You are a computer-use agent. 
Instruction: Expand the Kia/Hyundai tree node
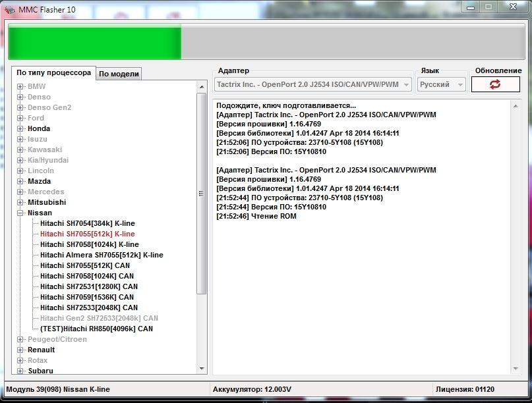20,160
